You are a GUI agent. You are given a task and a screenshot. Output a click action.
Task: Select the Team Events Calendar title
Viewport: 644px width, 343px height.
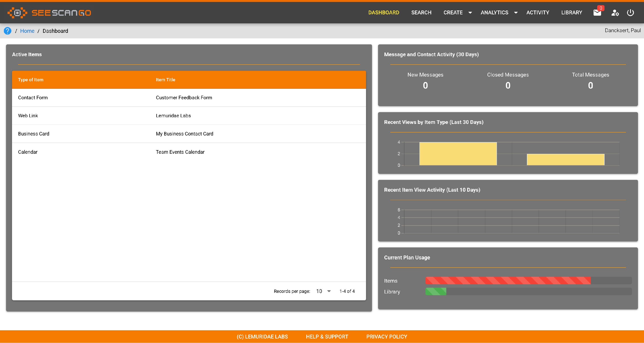point(180,152)
